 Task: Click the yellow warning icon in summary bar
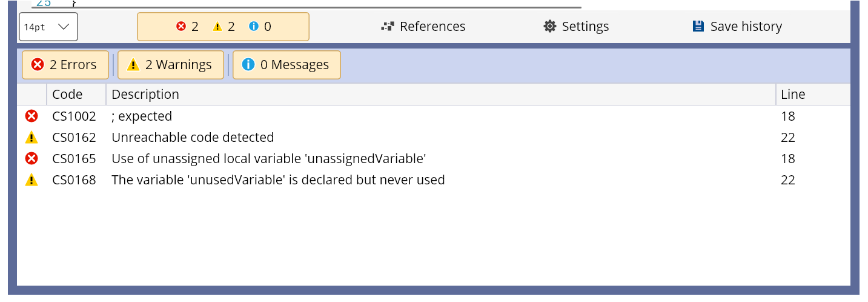coord(217,27)
